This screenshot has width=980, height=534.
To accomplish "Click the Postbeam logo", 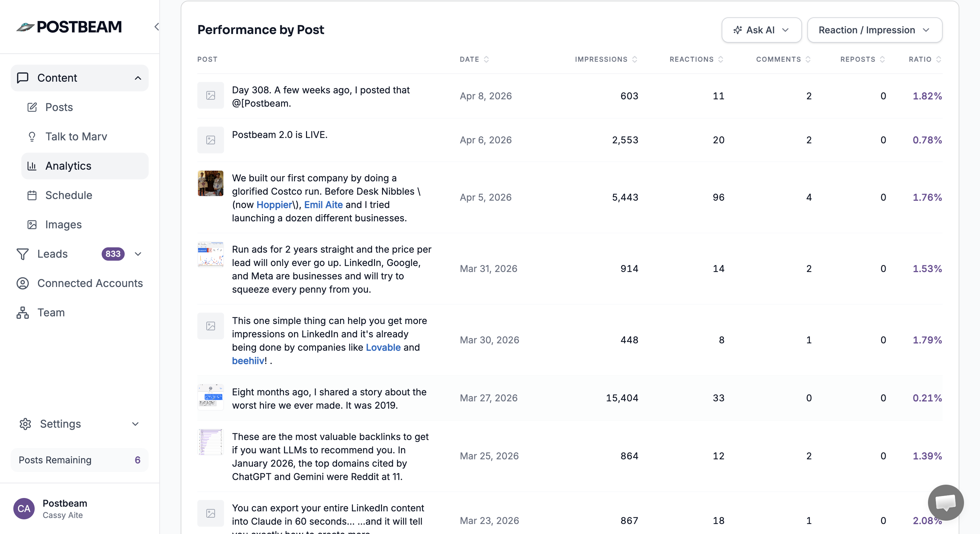I will tap(68, 26).
